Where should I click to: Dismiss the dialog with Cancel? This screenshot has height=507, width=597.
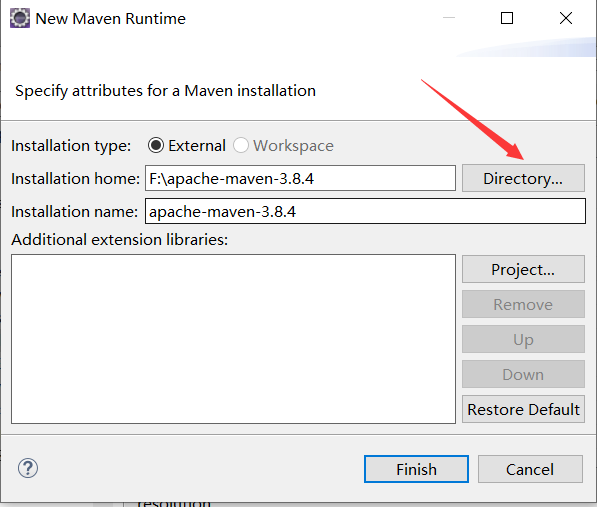530,469
